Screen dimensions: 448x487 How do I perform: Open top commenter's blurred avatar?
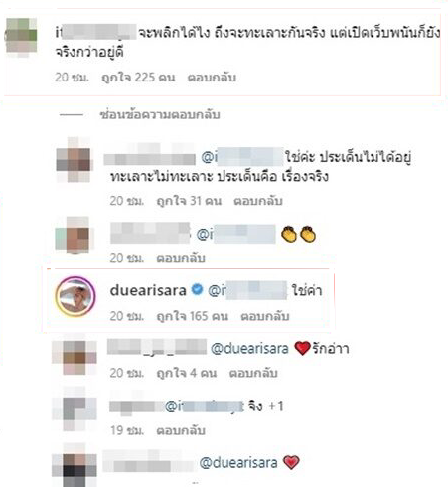click(21, 37)
